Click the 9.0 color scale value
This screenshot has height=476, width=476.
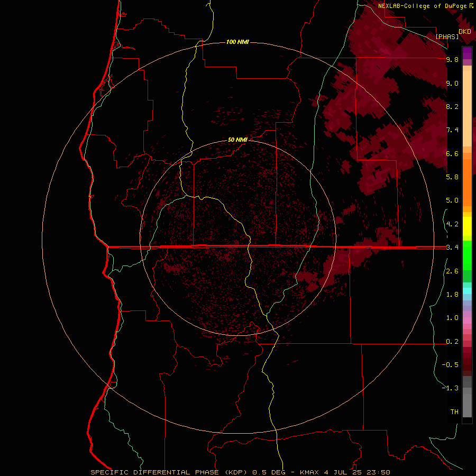click(x=452, y=83)
